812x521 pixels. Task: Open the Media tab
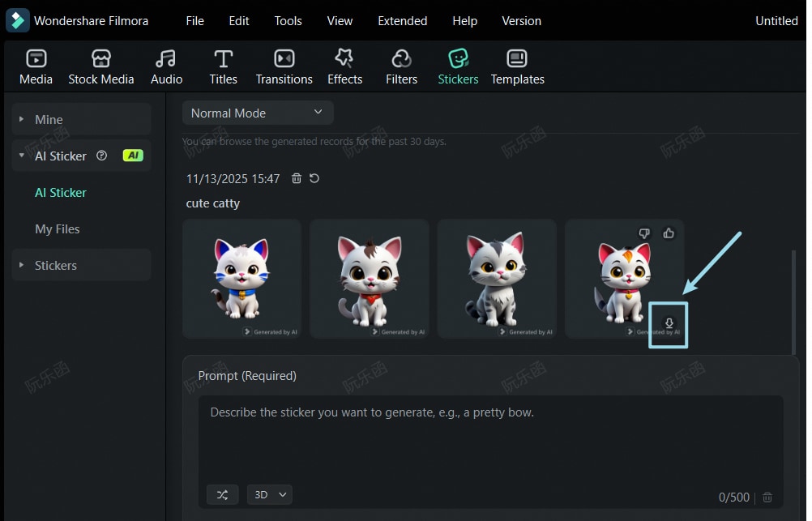click(x=36, y=67)
